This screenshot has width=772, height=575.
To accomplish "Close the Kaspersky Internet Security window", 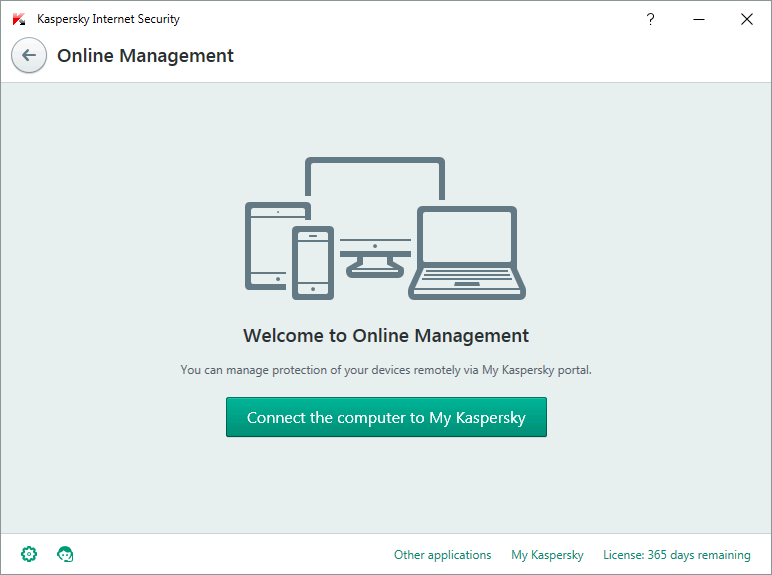I will 746,19.
